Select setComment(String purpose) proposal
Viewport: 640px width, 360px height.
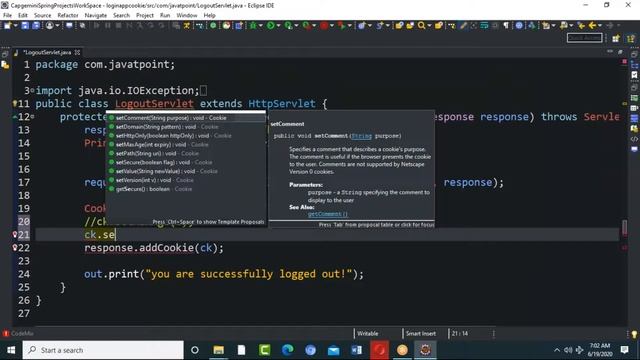point(186,118)
